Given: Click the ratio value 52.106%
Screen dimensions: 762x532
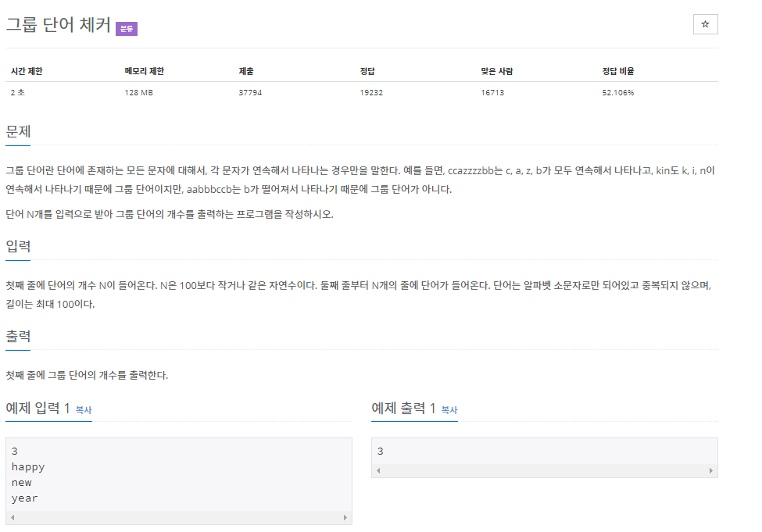Looking at the screenshot, I should tap(618, 92).
